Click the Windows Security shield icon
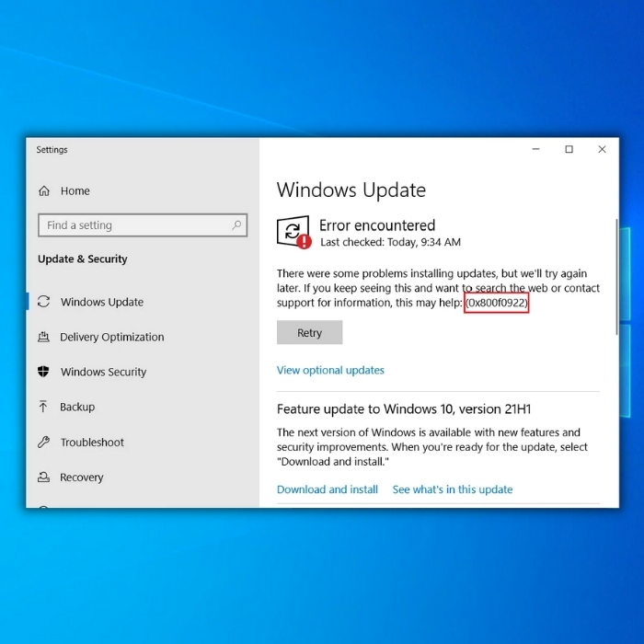Viewport: 644px width, 644px height. (43, 372)
